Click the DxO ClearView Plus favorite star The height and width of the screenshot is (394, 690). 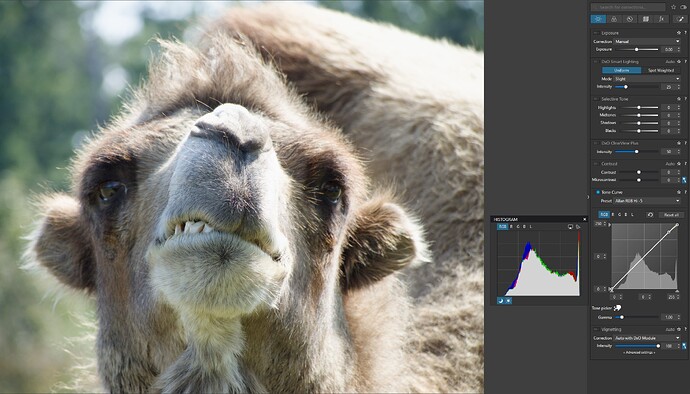point(679,143)
